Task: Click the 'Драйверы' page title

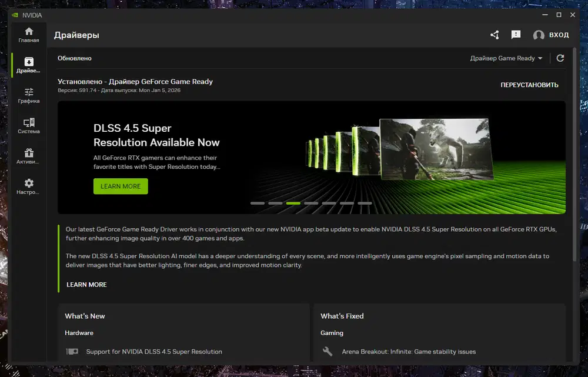Action: [x=76, y=35]
